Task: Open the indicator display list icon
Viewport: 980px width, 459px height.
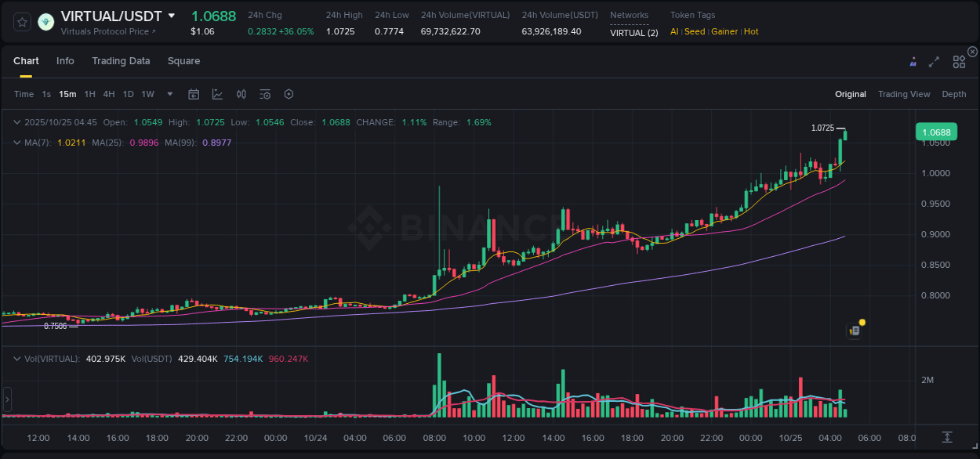Action: point(265,93)
